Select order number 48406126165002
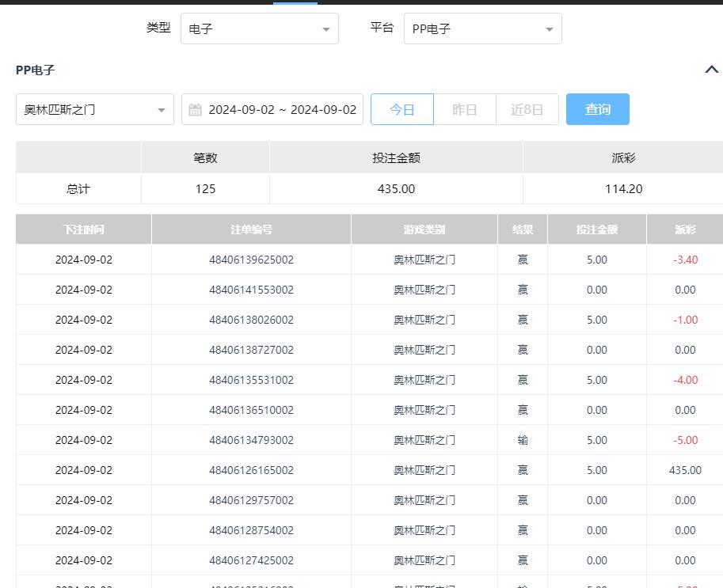The width and height of the screenshot is (723, 588). [251, 470]
